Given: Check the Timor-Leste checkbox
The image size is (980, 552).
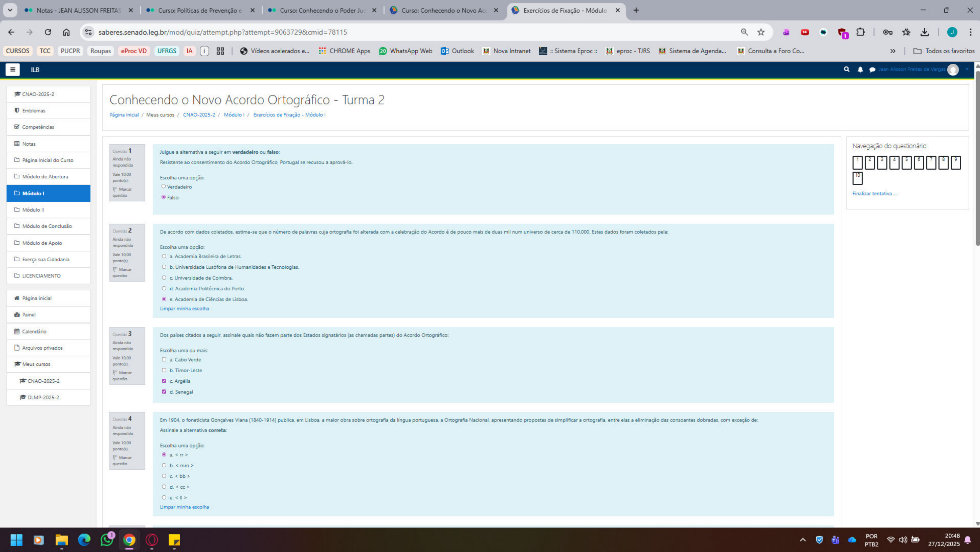Looking at the screenshot, I should (164, 370).
